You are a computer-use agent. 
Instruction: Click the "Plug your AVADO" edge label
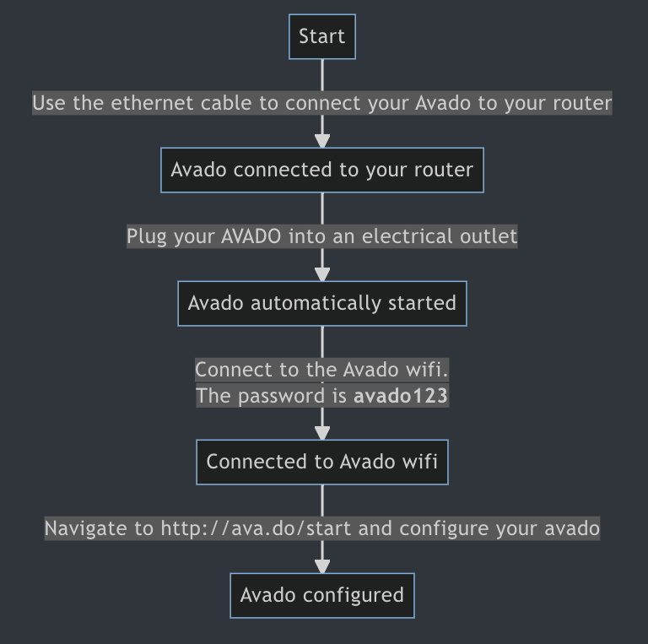pyautogui.click(x=321, y=236)
